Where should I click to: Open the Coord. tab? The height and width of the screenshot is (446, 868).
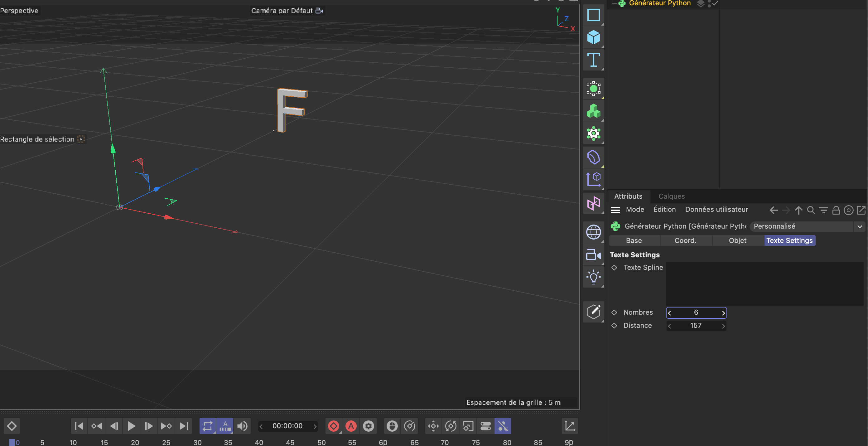[685, 240]
